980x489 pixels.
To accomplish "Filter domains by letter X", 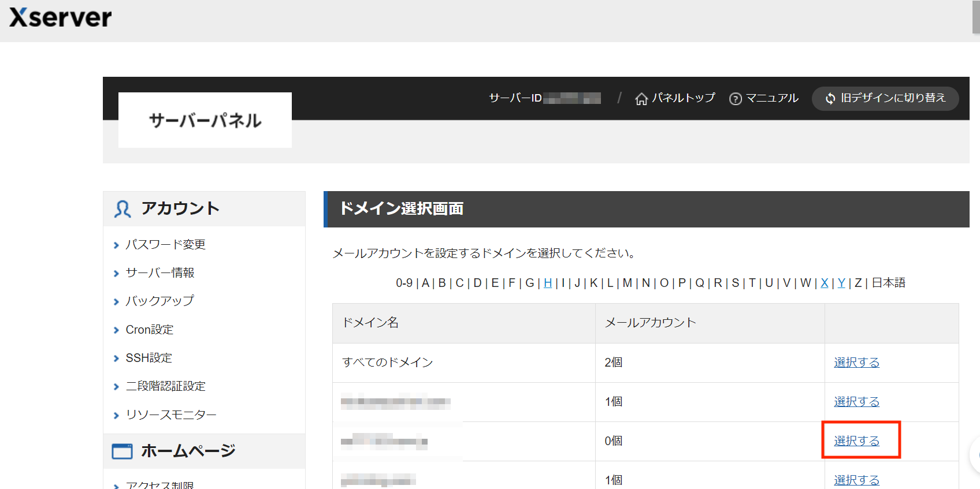I will click(824, 283).
